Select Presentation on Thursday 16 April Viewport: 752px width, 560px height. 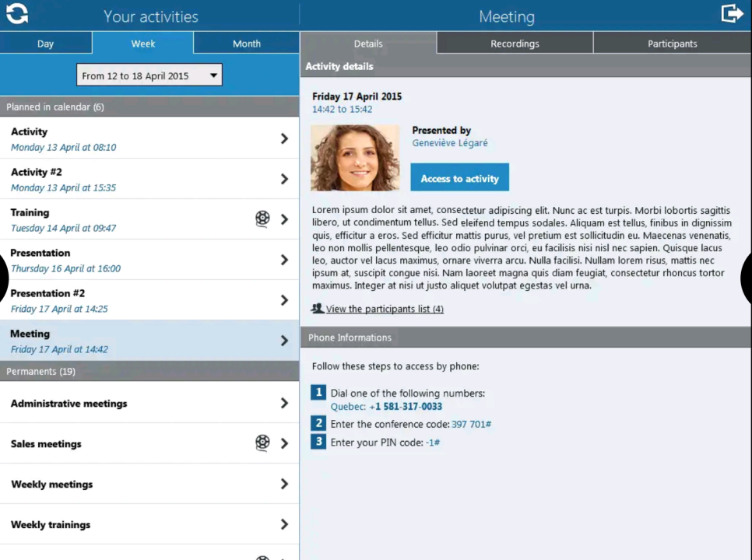pyautogui.click(x=149, y=260)
